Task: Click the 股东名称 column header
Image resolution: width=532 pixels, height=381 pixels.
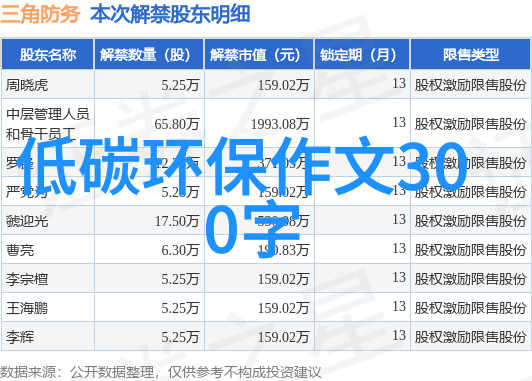Action: (48, 54)
